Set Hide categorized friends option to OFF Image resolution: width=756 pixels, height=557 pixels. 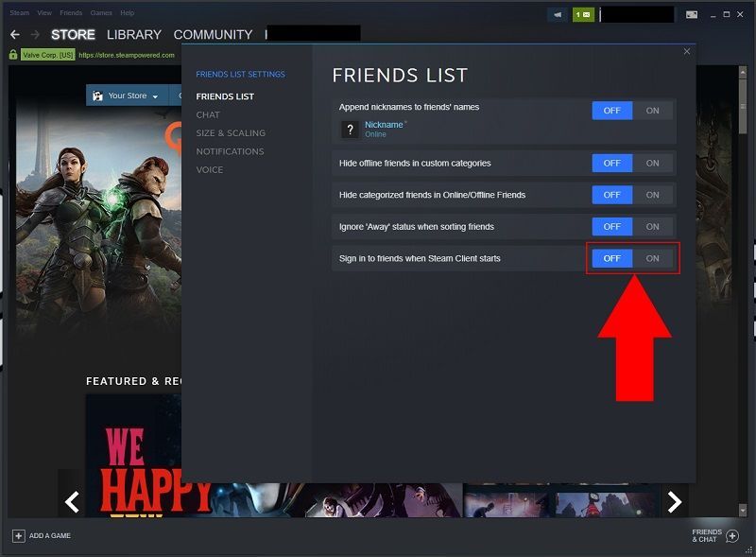point(611,195)
